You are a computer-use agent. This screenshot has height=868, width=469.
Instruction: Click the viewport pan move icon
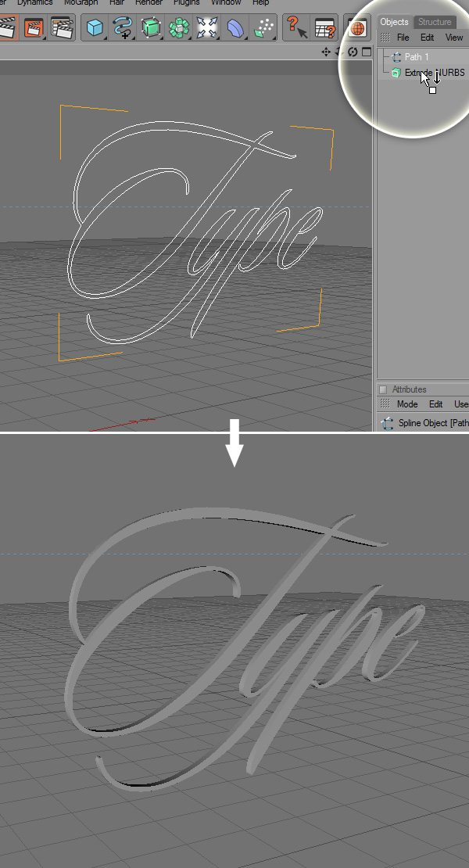326,52
